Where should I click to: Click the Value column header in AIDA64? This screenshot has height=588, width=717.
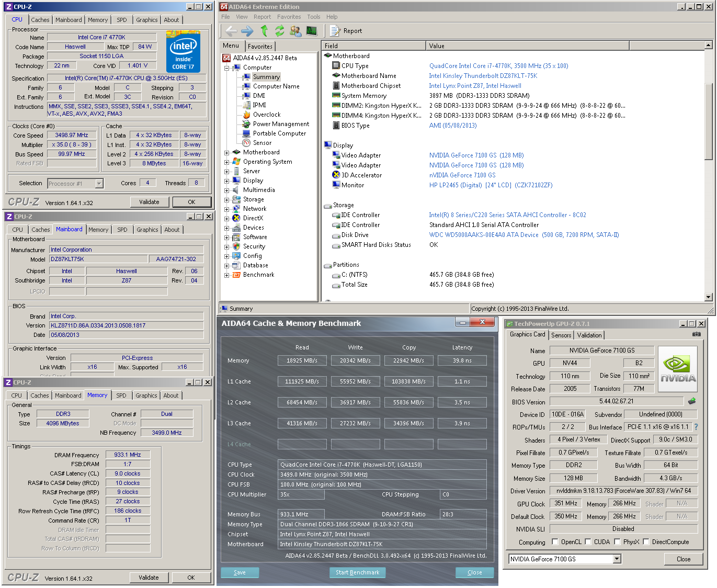(x=528, y=46)
